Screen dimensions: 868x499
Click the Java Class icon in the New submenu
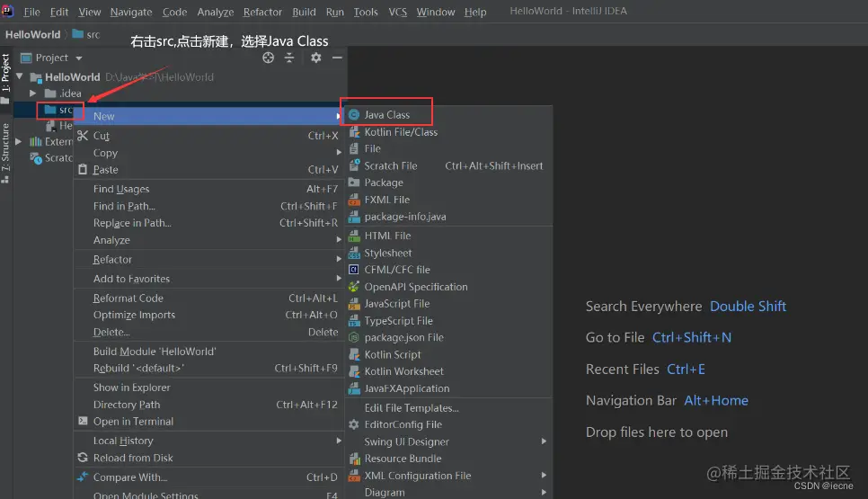354,115
